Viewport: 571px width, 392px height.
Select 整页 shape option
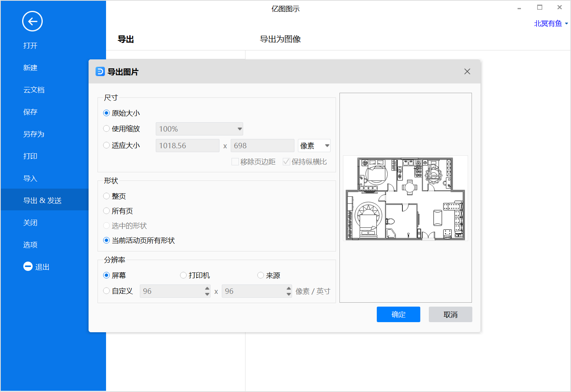click(106, 196)
